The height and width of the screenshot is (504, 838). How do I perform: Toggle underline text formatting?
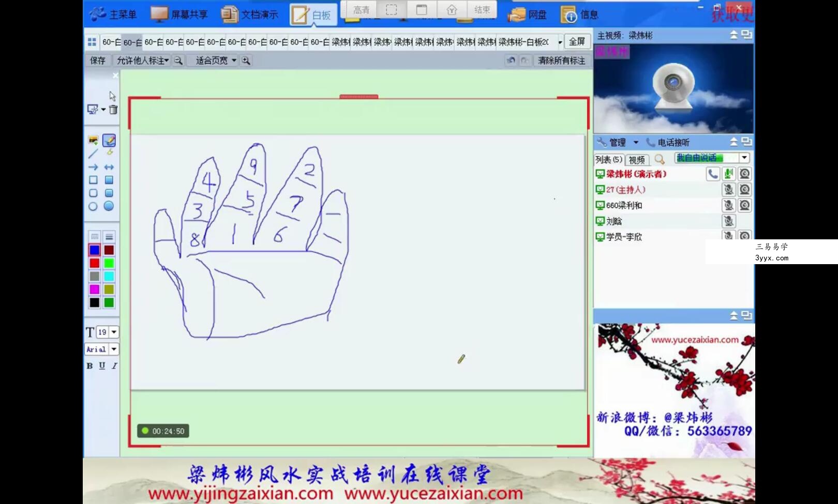tap(102, 366)
